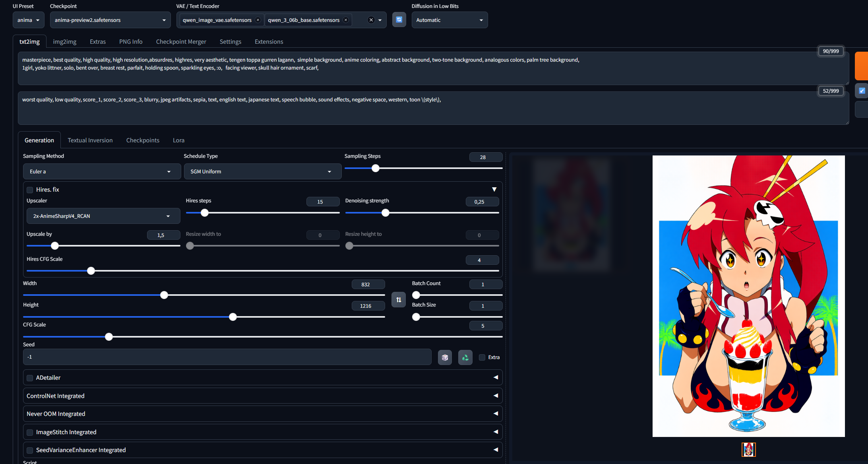Click into the positive prompt text area
The width and height of the screenshot is (868, 464).
(x=433, y=68)
